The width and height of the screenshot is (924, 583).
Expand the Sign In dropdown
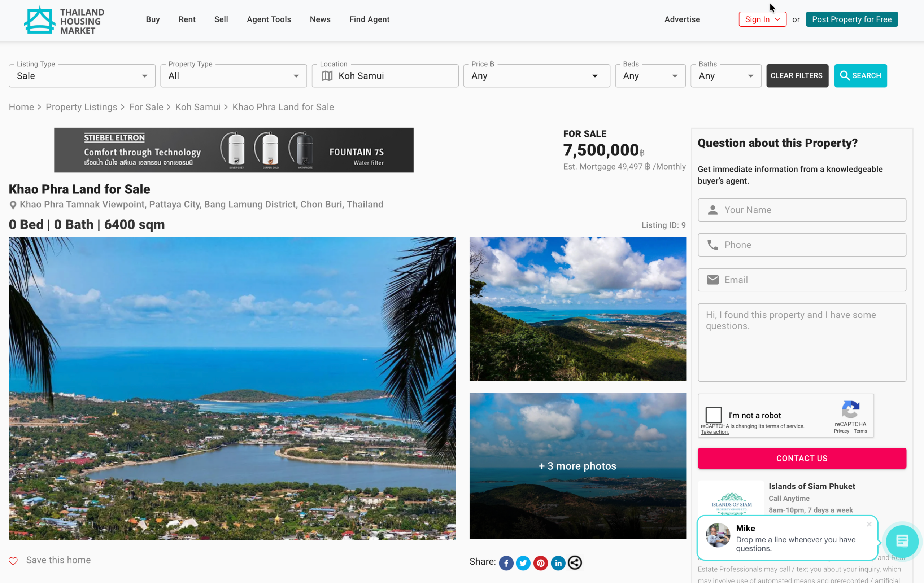tap(762, 19)
